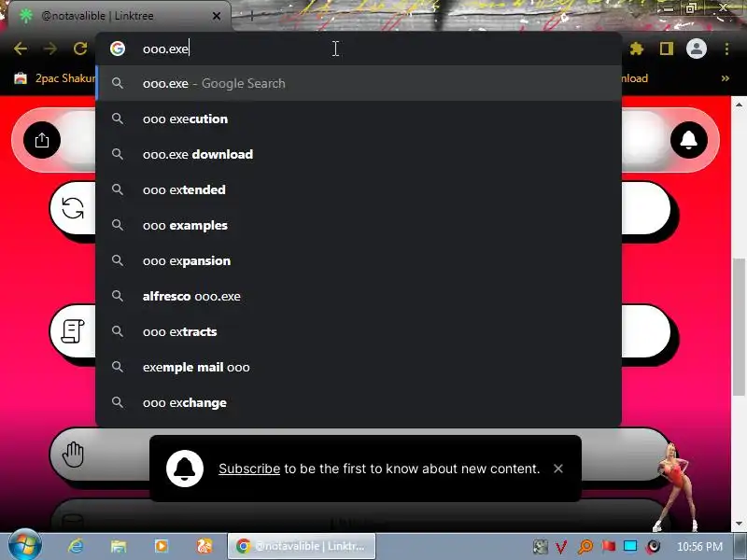
Task: Click the Google icon in the address bar
Action: 118,49
